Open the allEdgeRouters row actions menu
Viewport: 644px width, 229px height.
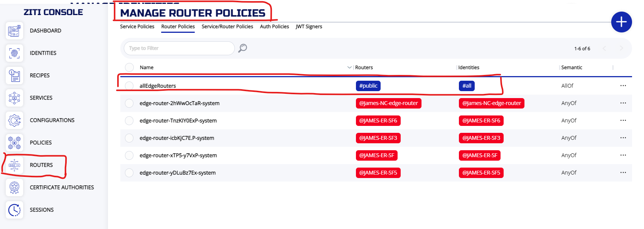point(623,86)
